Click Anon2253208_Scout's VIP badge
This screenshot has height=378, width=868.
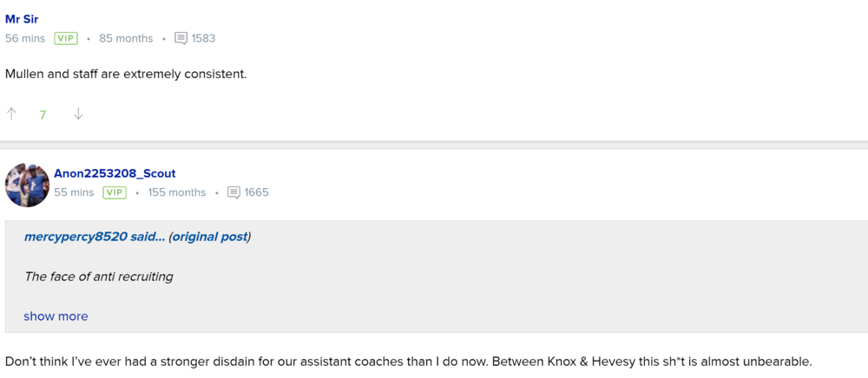pos(115,192)
